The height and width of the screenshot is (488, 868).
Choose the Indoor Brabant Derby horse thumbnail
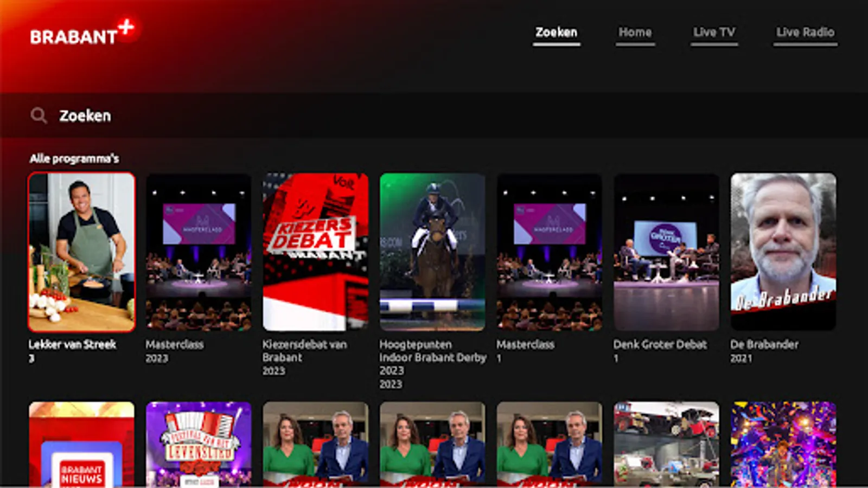tap(432, 252)
